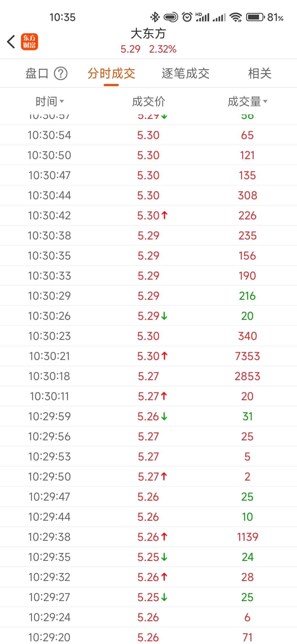Tap the battery indicator icon
Screen dimensions: 297x644
tap(255, 17)
